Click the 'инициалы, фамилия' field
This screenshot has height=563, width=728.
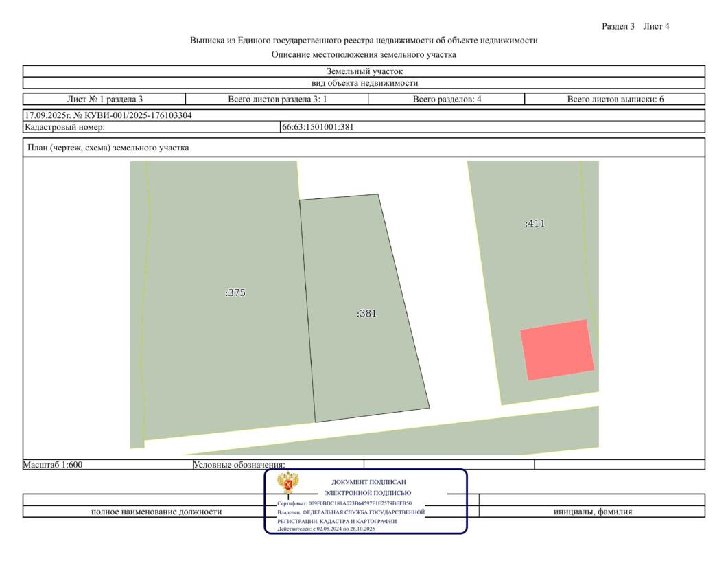(593, 512)
